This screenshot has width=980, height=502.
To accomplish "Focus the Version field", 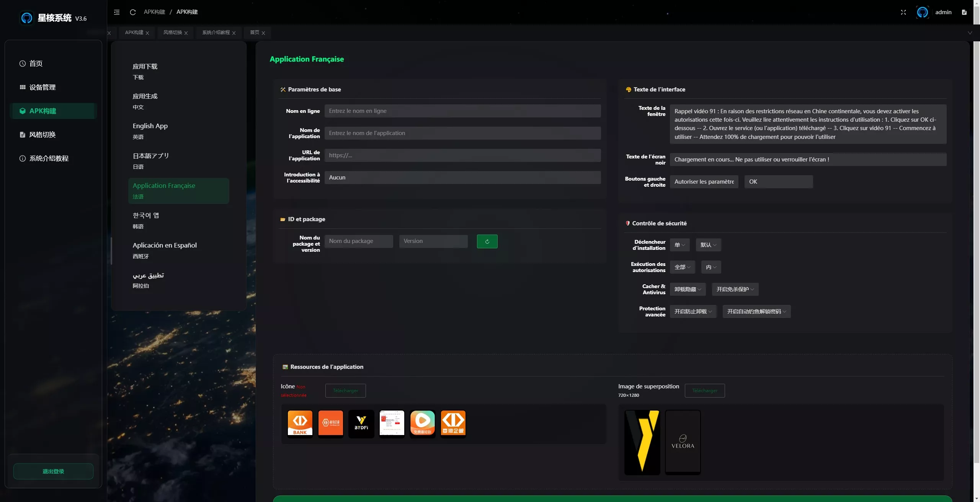I will [433, 241].
